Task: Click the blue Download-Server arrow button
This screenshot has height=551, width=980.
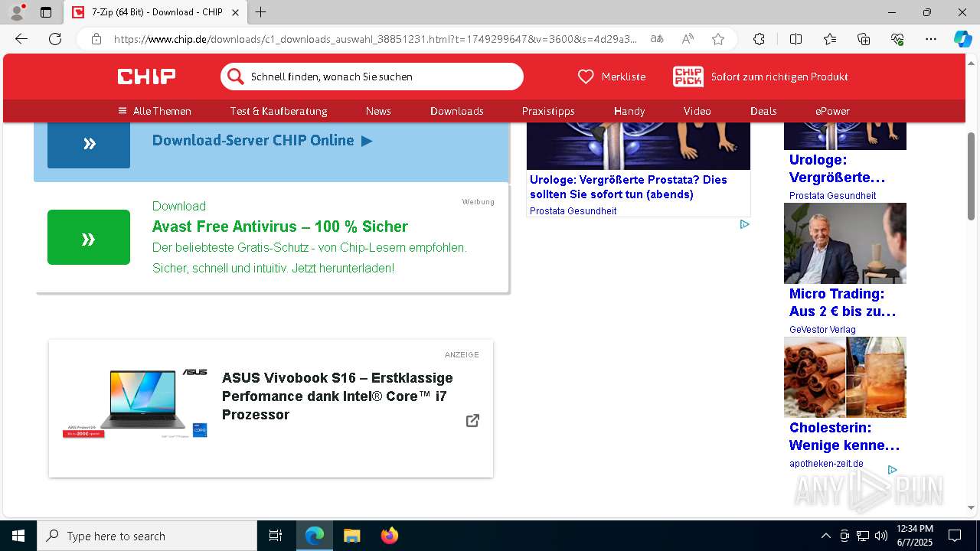Action: [89, 144]
